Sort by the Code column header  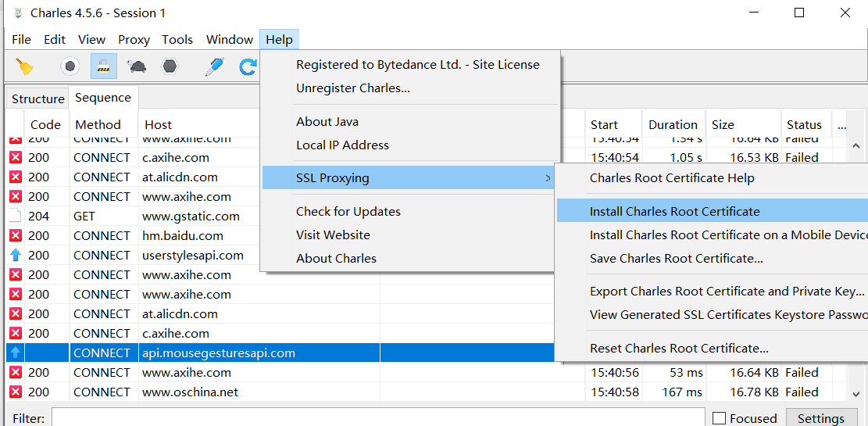[x=48, y=124]
